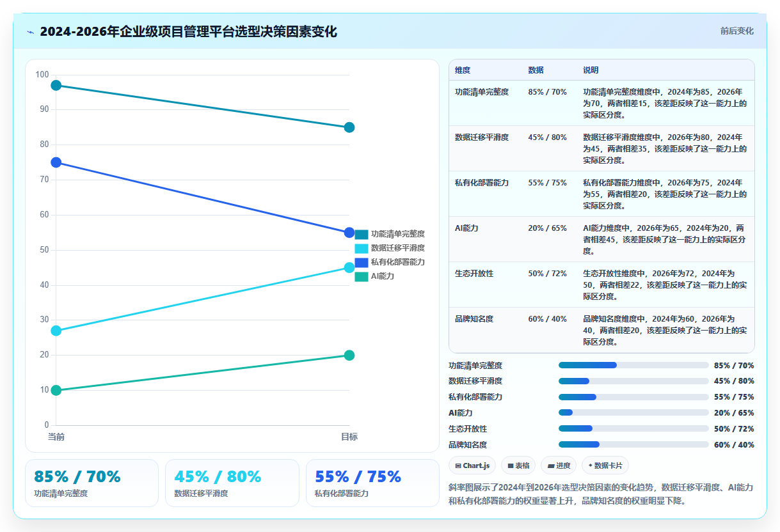Click the 功能清单完整度 legend label
This screenshot has height=532, width=780.
[x=398, y=235]
